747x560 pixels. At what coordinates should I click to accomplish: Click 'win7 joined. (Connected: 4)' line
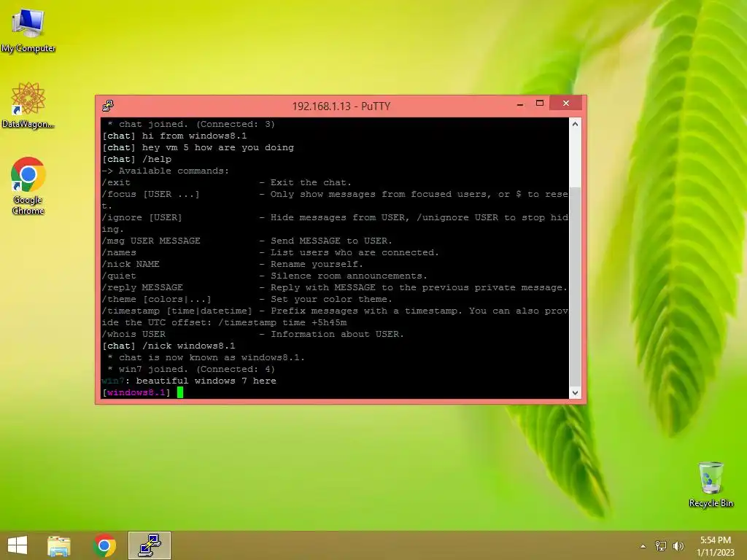191,369
